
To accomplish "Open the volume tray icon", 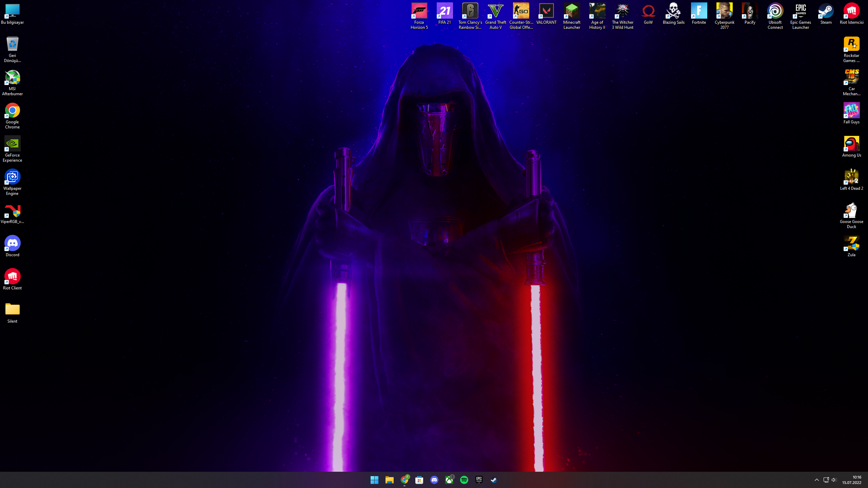I will pos(834,480).
